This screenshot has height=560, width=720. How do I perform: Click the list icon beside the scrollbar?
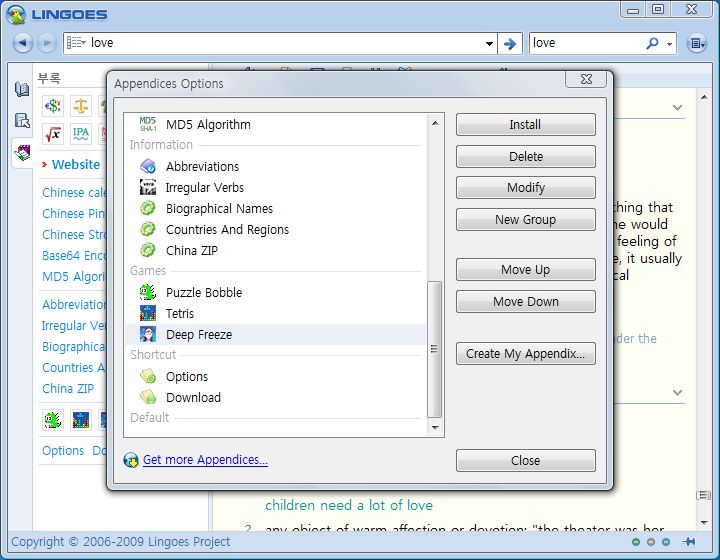point(703,495)
